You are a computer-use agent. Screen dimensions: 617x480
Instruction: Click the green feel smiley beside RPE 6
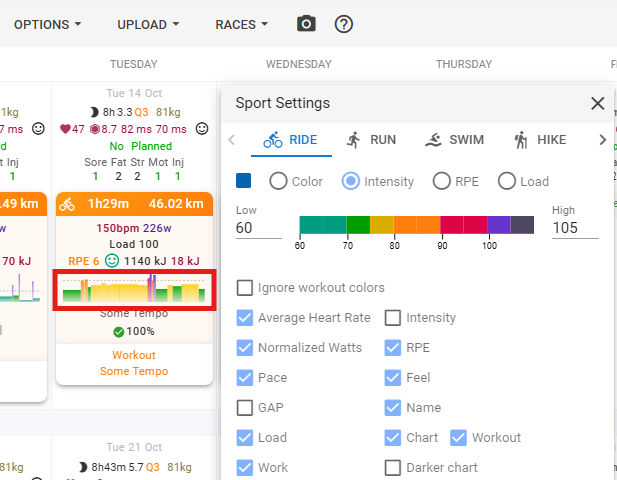[x=112, y=260]
